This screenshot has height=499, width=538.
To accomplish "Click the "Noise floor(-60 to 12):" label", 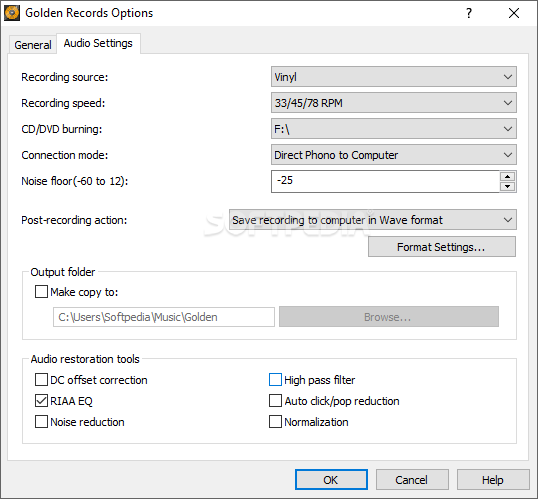I will [x=74, y=181].
